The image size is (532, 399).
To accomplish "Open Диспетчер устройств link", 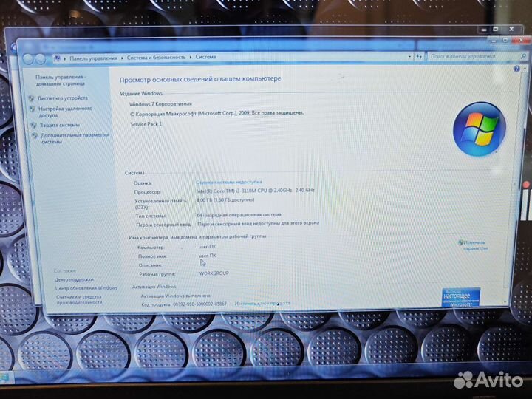I will coord(63,98).
